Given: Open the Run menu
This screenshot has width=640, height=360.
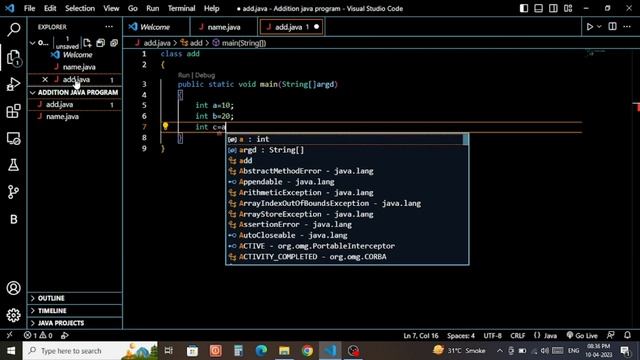Looking at the screenshot, I should [153, 8].
